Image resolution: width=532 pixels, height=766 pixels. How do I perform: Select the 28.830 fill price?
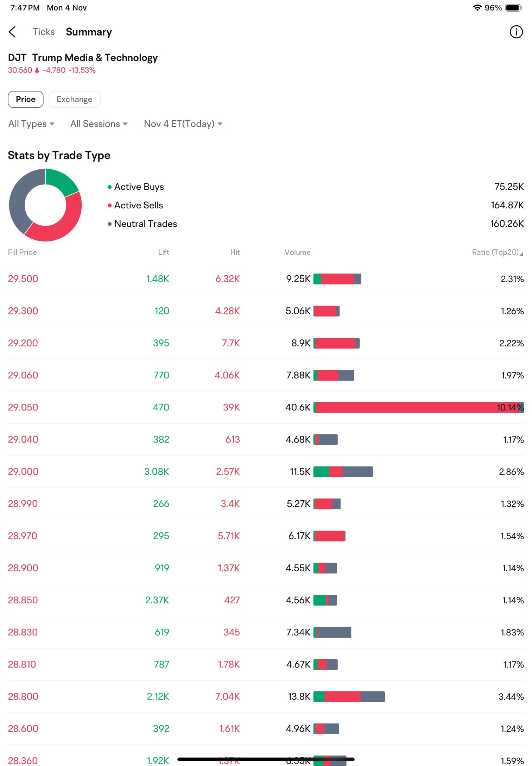(23, 633)
